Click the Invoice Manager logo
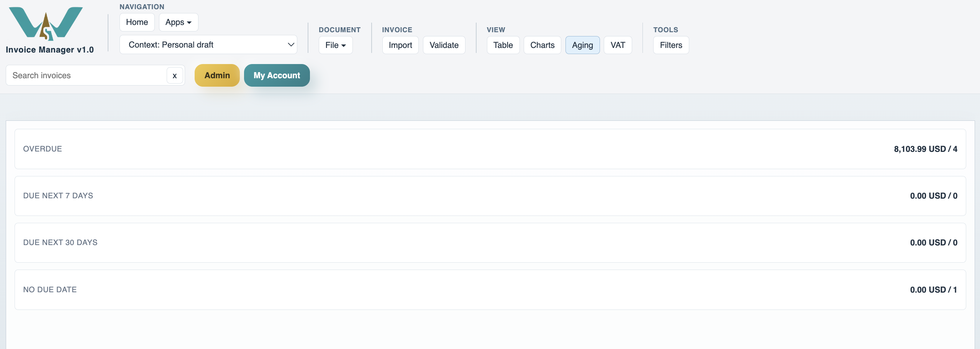The image size is (980, 349). [46, 23]
